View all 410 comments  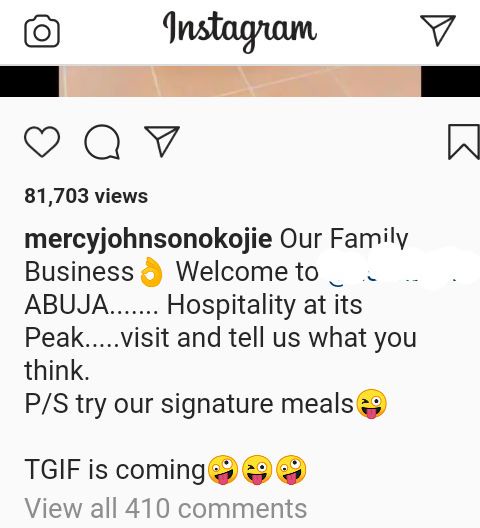tap(166, 508)
